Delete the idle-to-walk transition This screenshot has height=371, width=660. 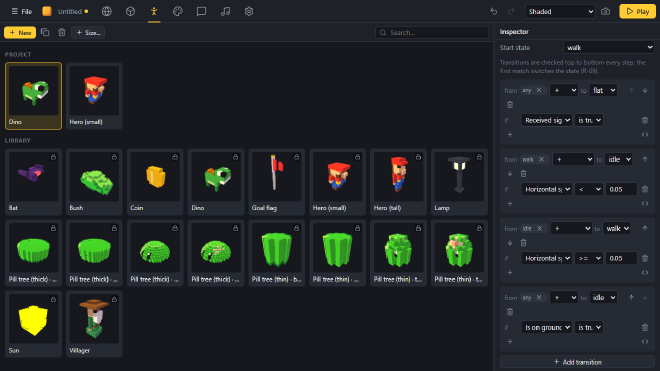tap(523, 243)
